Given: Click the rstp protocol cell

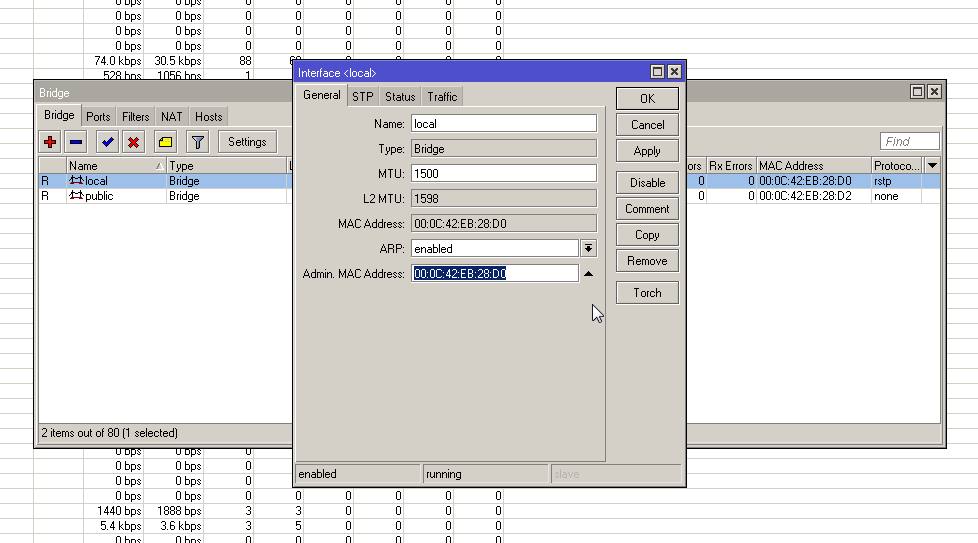Looking at the screenshot, I should (883, 181).
